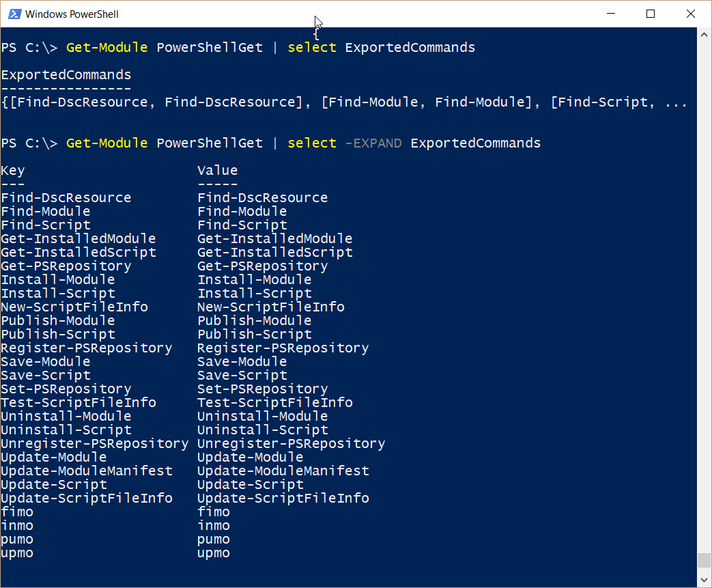The width and height of the screenshot is (712, 588).
Task: Select "Save-Script" in the Key column
Action: (x=46, y=376)
